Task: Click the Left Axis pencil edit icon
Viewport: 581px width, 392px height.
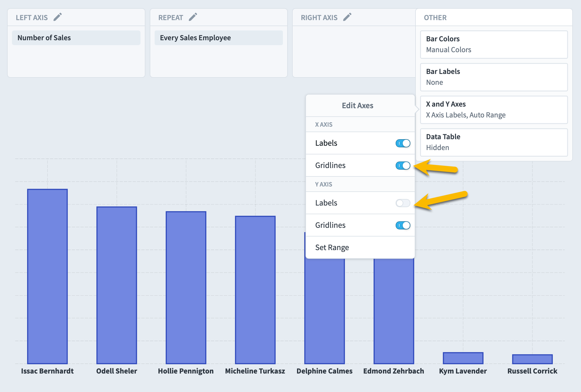Action: pyautogui.click(x=58, y=17)
